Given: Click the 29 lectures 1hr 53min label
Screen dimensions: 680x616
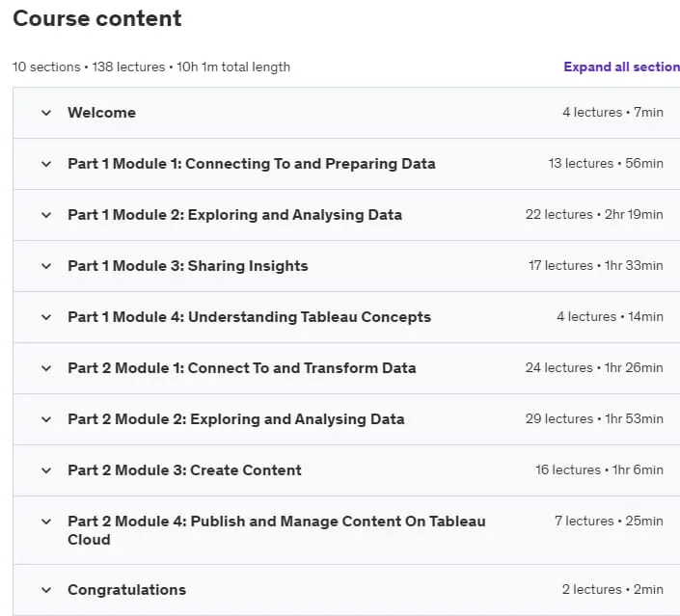Looking at the screenshot, I should tap(594, 418).
